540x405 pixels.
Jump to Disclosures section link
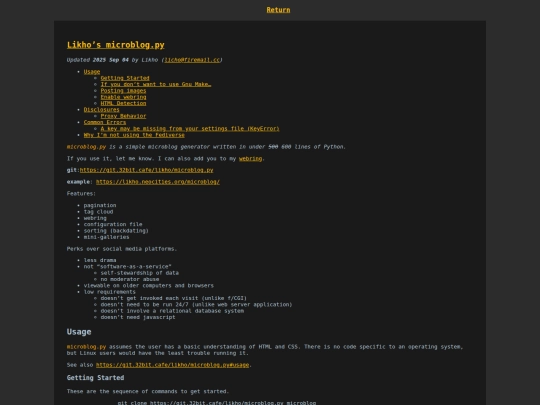click(102, 110)
